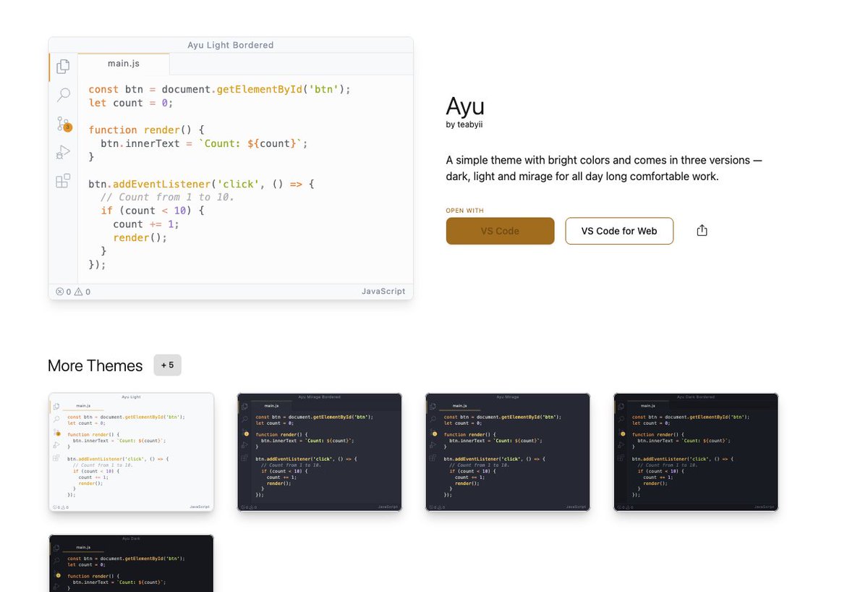Click the Search magnifier icon in large preview sidebar
The width and height of the screenshot is (868, 592).
63,95
